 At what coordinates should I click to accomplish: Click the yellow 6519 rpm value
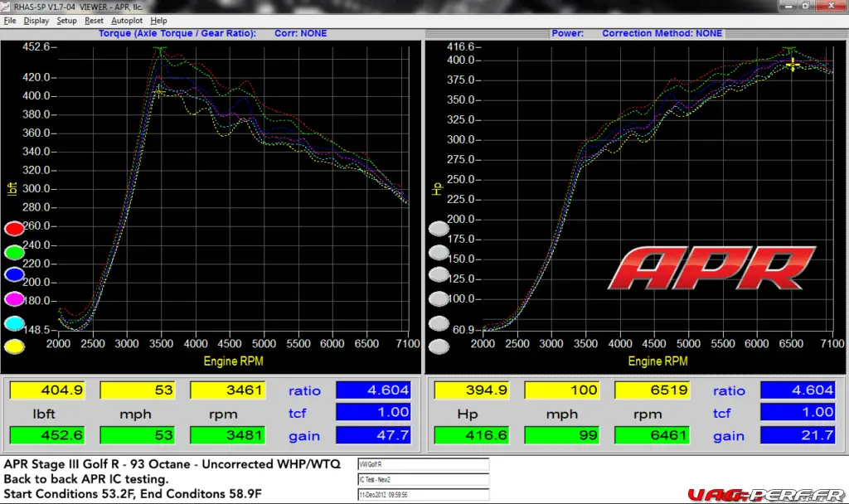coord(653,390)
